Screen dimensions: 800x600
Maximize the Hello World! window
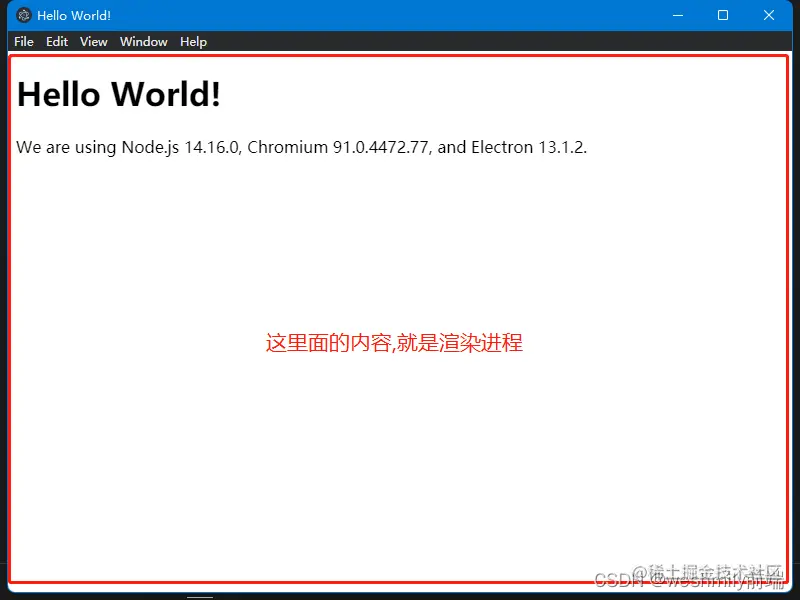[x=723, y=15]
